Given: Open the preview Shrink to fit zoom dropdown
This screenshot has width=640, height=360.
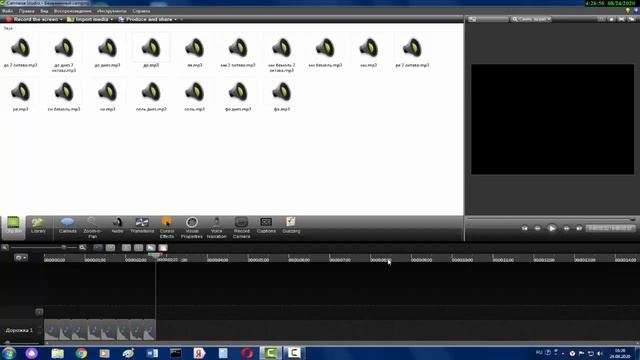Looking at the screenshot, I should click(531, 19).
